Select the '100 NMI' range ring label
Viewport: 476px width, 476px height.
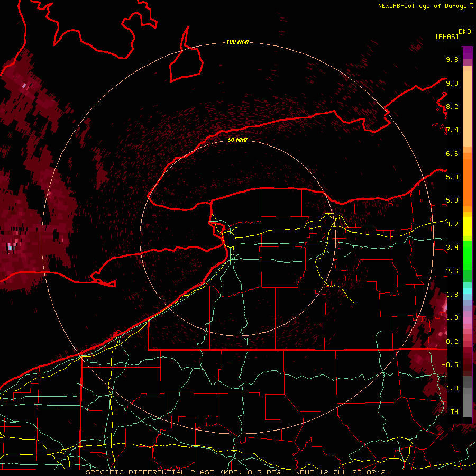point(237,42)
